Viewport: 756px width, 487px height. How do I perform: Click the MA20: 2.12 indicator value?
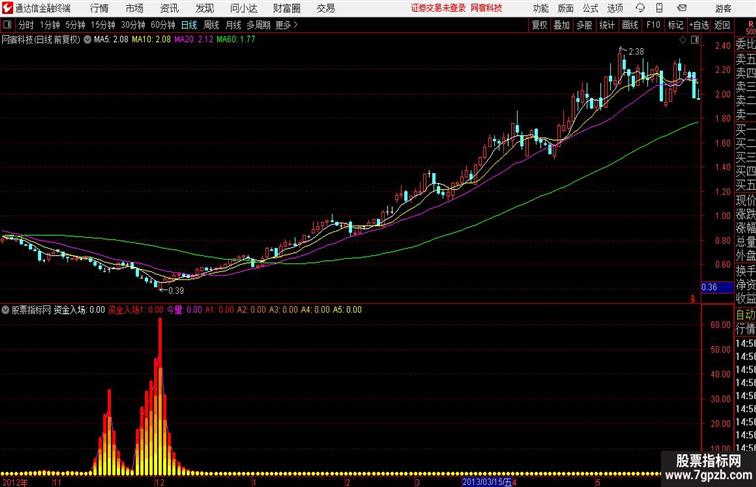[x=194, y=40]
